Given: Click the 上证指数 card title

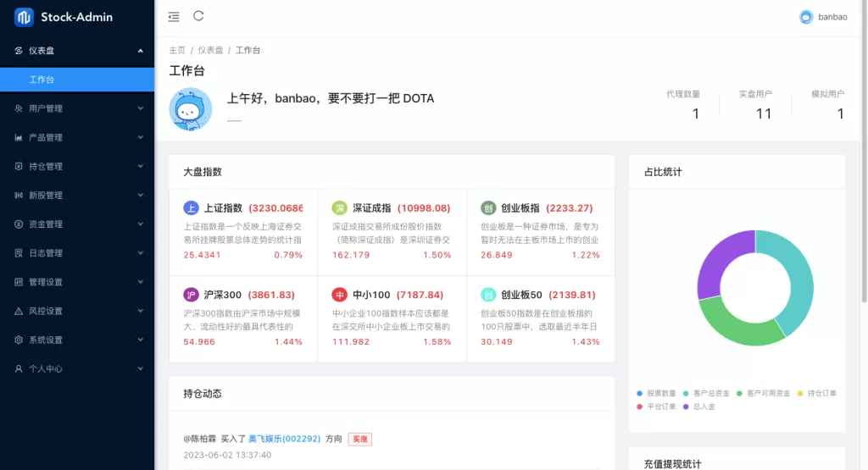Looking at the screenshot, I should click(223, 208).
